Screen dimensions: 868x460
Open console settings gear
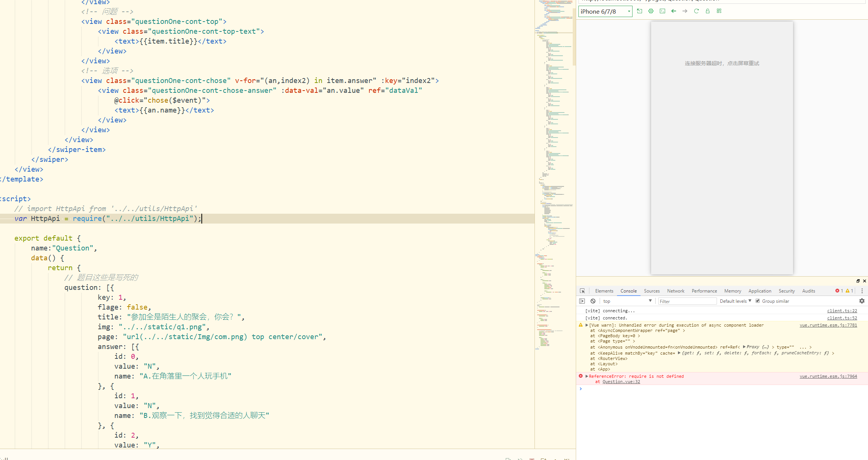pyautogui.click(x=862, y=301)
